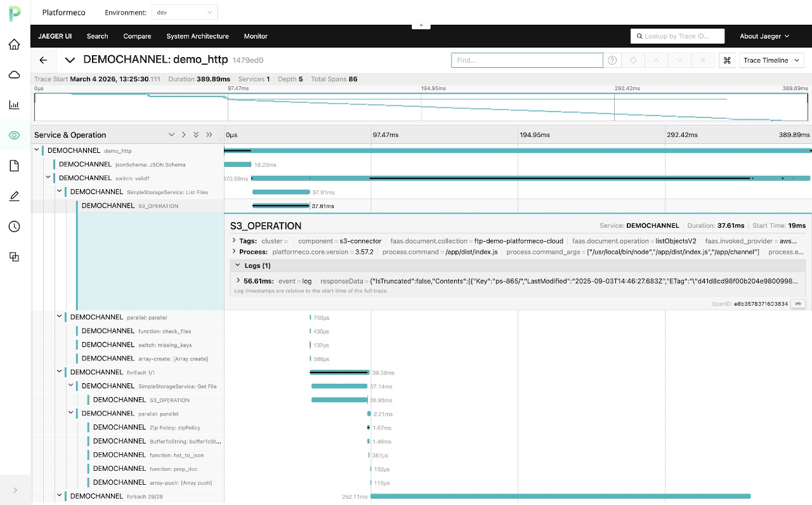Collapse the Logs (1) section

pyautogui.click(x=239, y=266)
